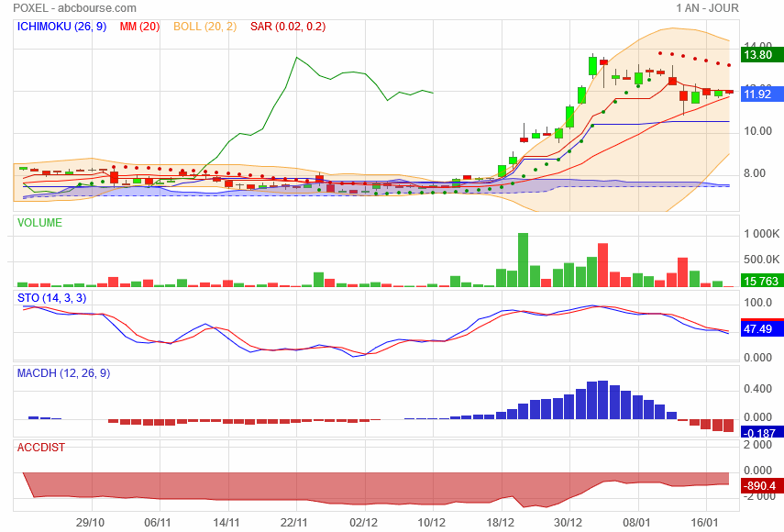Select the MM (20) legend label
Viewport: 784px width, 532px height.
(139, 27)
